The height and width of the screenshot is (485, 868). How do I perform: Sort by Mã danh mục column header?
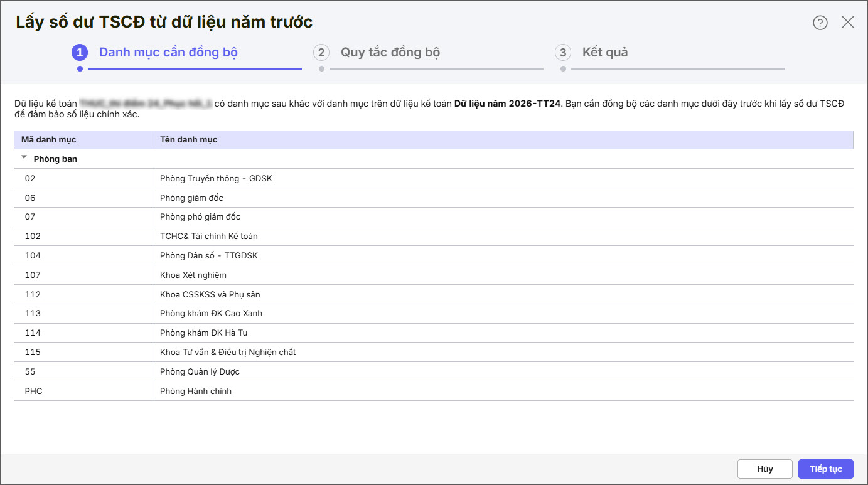pos(49,139)
